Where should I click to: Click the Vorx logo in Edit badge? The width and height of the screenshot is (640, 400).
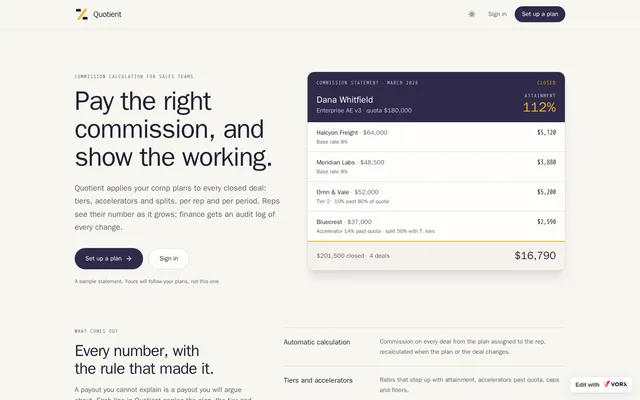615,384
